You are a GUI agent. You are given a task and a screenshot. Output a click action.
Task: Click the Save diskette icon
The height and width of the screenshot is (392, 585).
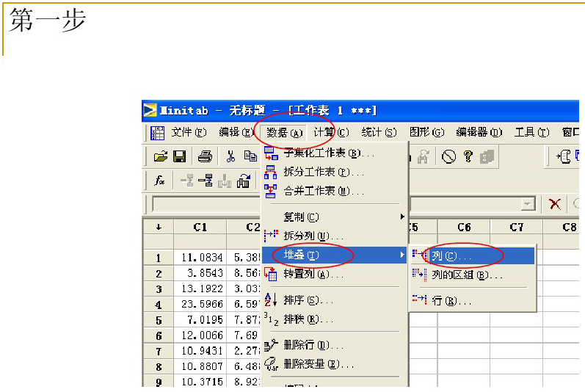tap(179, 156)
